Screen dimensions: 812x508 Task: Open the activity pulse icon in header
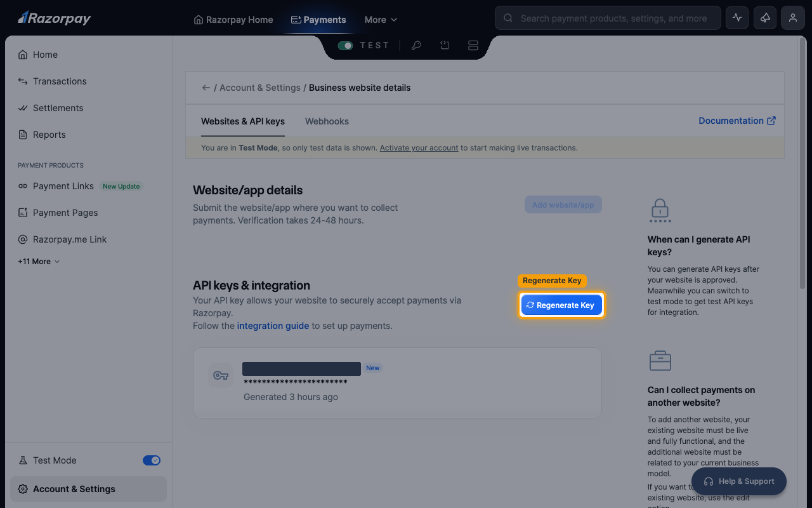pos(737,18)
